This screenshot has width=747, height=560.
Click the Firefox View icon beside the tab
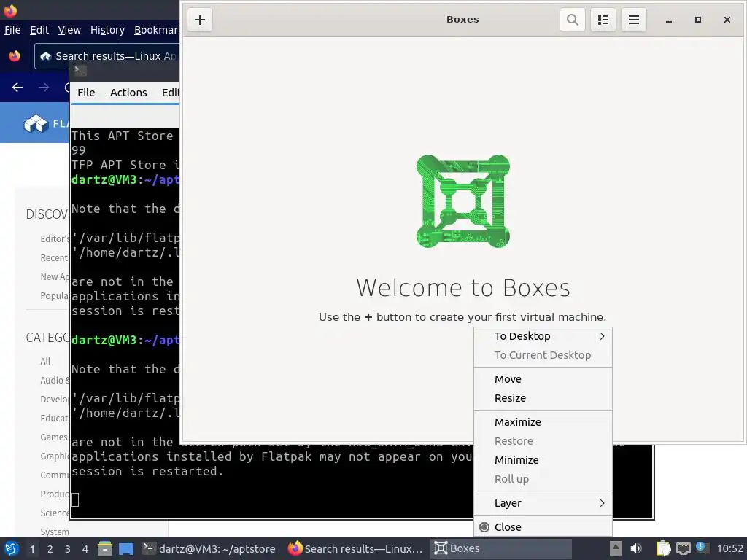click(15, 56)
